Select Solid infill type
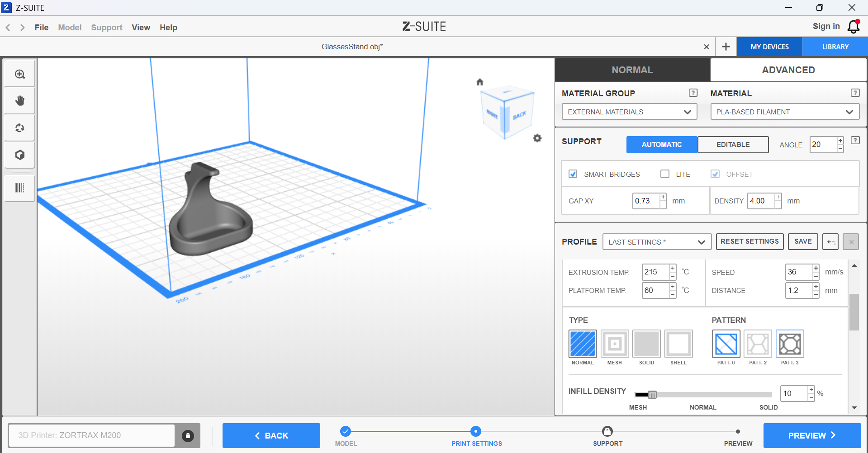868x453 pixels. click(647, 344)
